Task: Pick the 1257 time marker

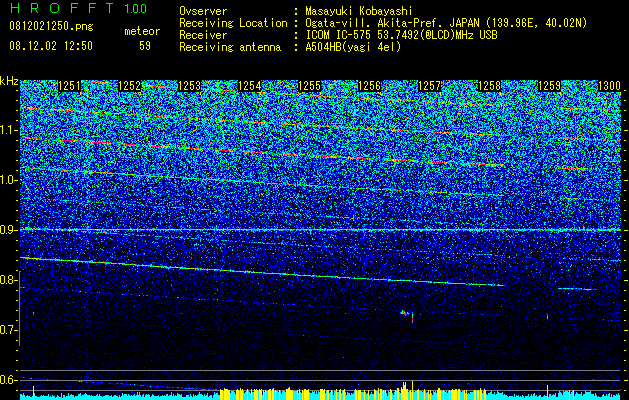Action: click(429, 86)
